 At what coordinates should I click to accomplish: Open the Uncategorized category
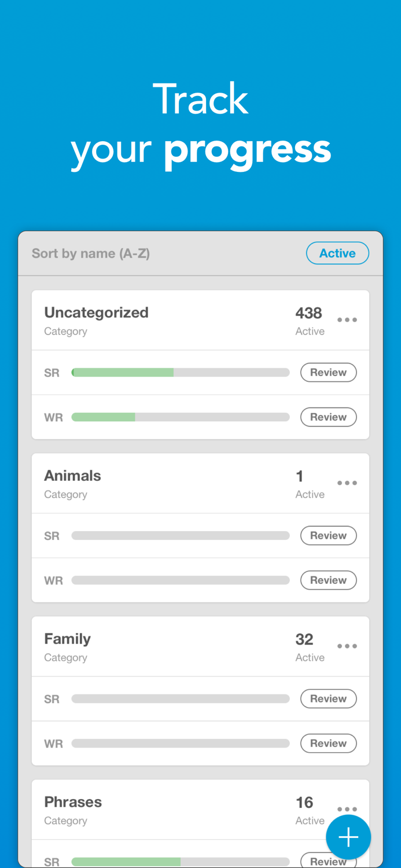(x=96, y=312)
